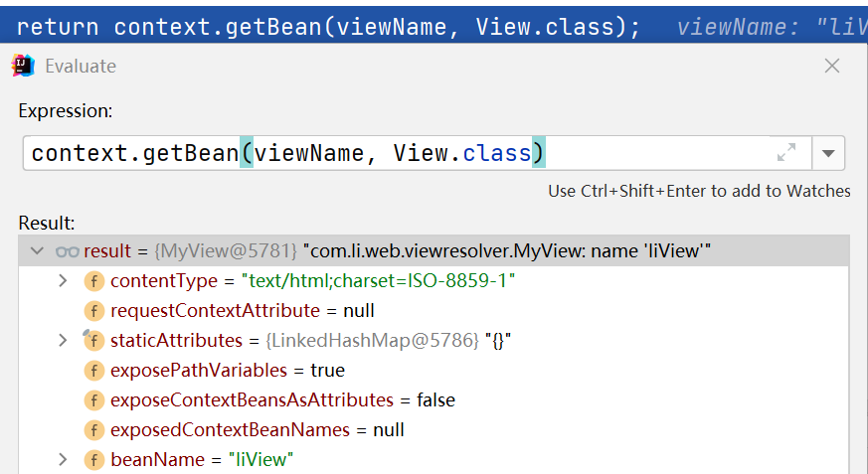Screen dimensions: 868x474
Task: Click the contentType field icon
Action: point(94,281)
